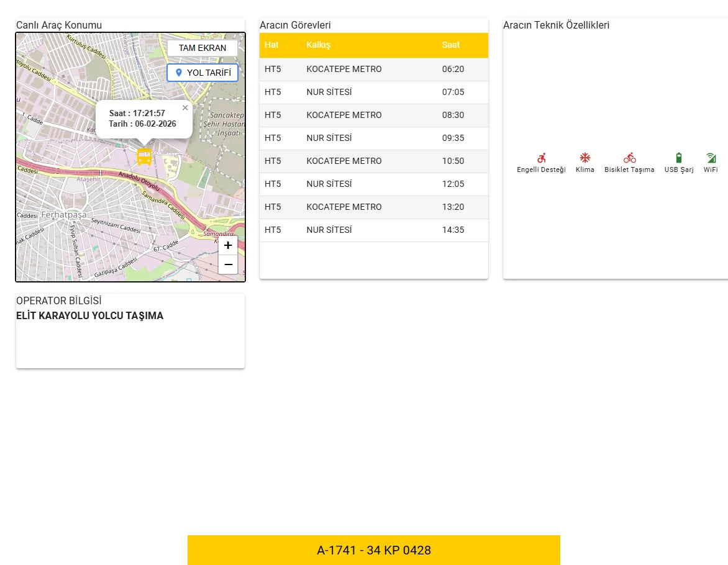
Task: Click the yellow A-1741 - 34 KP 0428 banner
Action: pos(373,550)
